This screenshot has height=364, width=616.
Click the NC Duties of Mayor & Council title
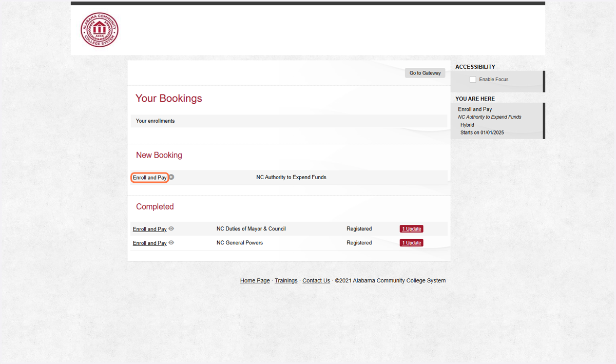click(x=251, y=229)
